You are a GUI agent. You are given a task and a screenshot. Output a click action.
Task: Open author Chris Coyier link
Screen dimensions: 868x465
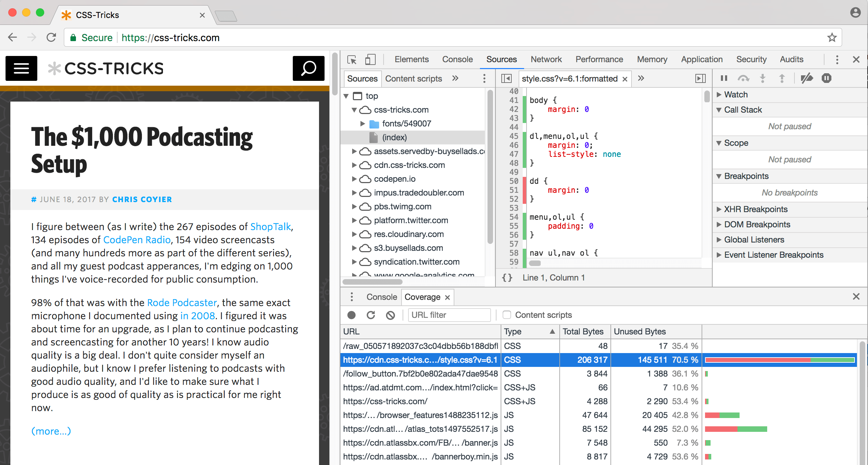click(142, 199)
